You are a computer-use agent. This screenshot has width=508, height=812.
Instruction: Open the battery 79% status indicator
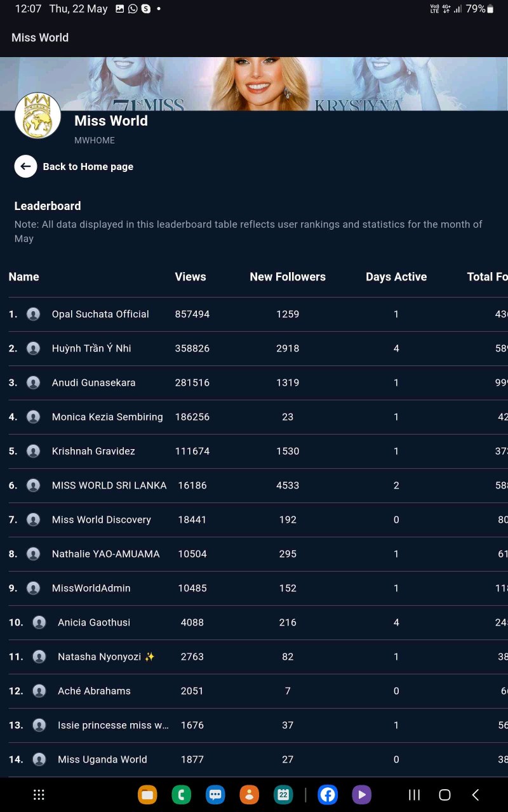[479, 9]
